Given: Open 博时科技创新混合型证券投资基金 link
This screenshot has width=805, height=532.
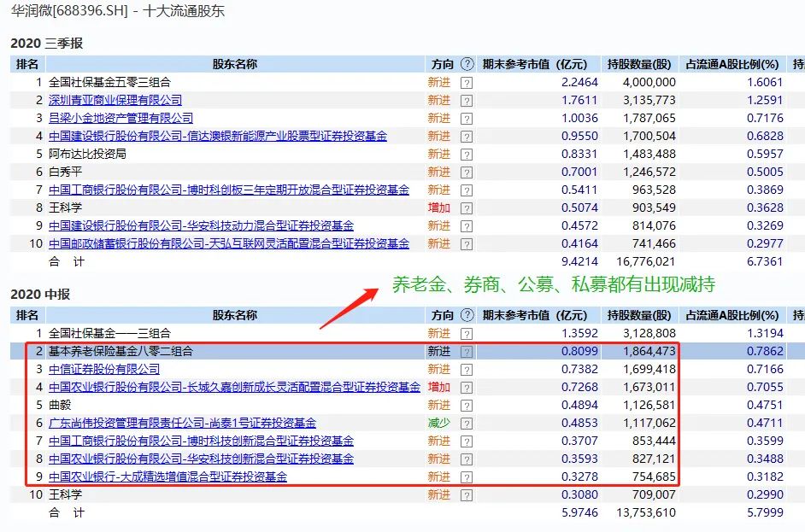Looking at the screenshot, I should click(202, 441).
